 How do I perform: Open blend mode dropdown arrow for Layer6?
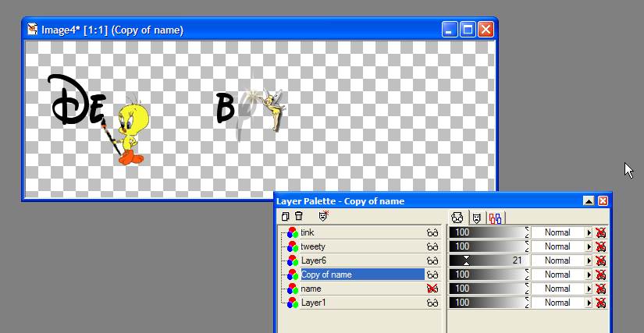tap(589, 260)
